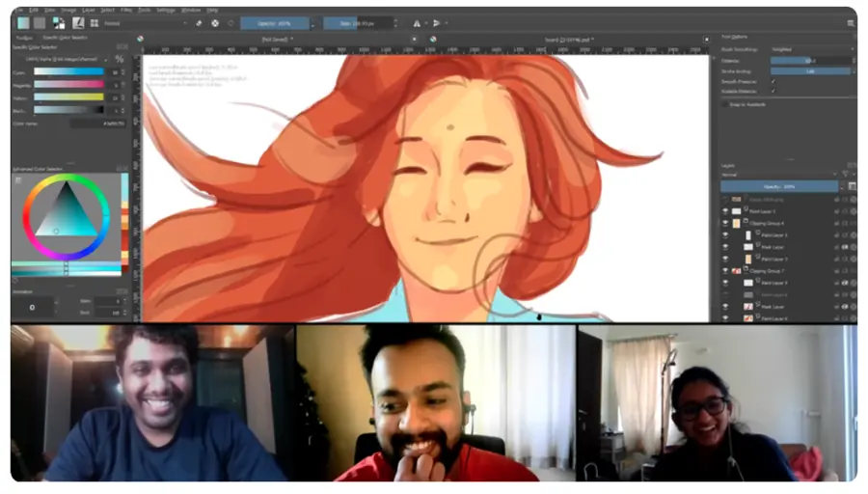Click the Distance slider in Tool Options

[x=810, y=61]
